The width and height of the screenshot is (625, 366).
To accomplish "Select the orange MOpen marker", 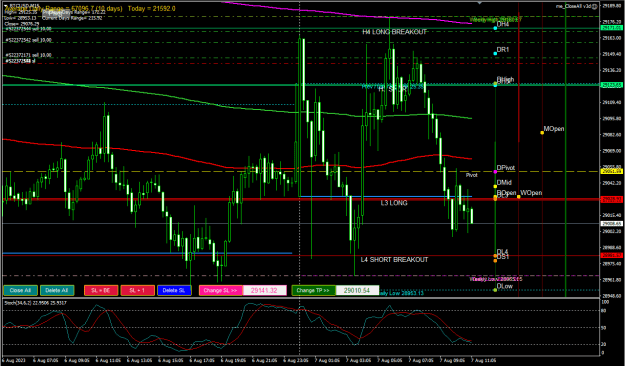I will (x=542, y=132).
